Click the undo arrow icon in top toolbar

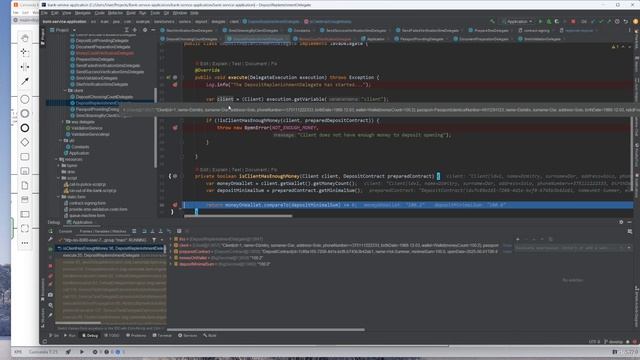[x=626, y=21]
